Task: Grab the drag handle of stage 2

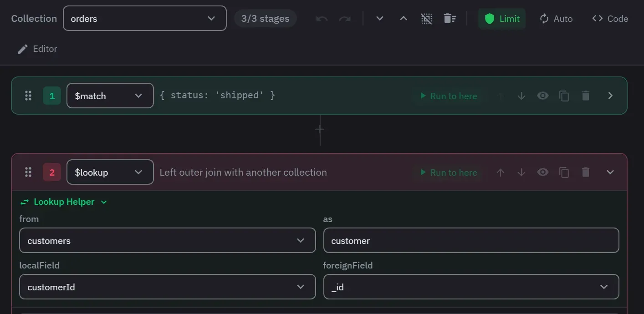Action: click(x=28, y=172)
